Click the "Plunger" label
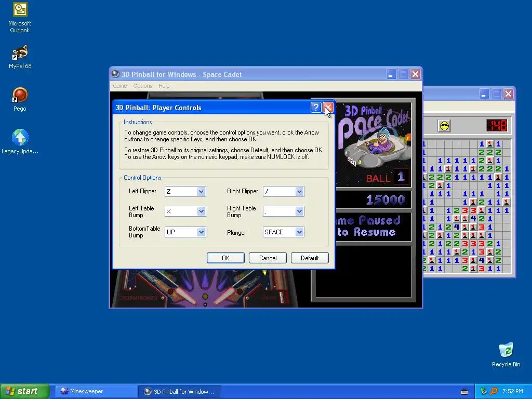The width and height of the screenshot is (532, 399). 236,233
